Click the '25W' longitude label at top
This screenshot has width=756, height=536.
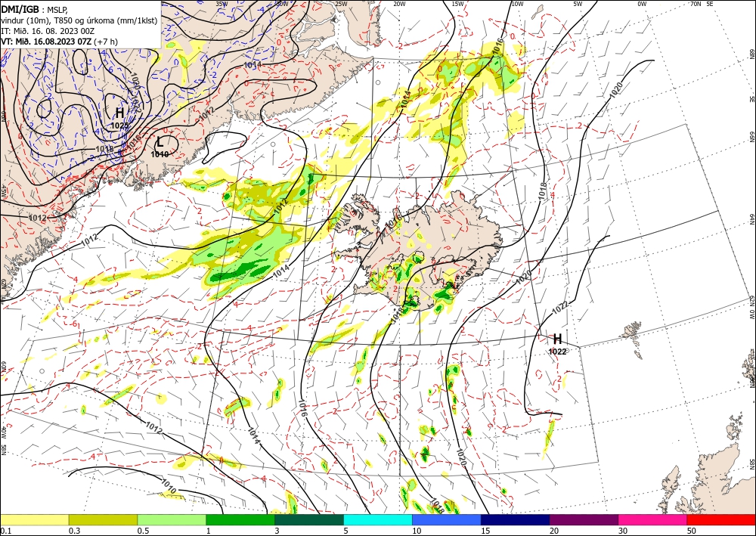tap(341, 3)
